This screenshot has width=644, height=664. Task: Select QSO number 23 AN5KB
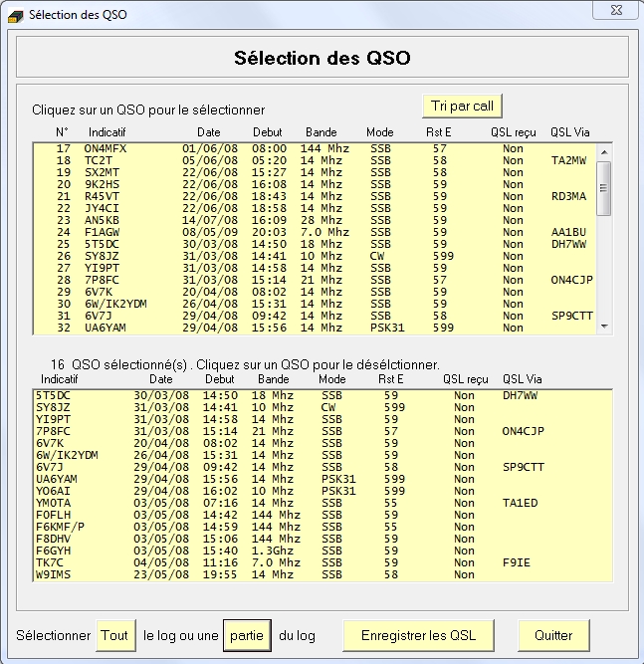point(315,220)
